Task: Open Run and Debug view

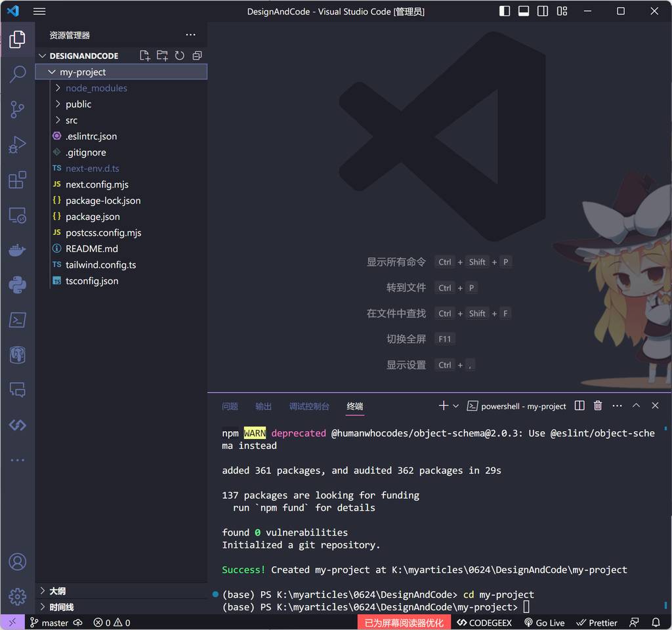Action: pos(18,144)
